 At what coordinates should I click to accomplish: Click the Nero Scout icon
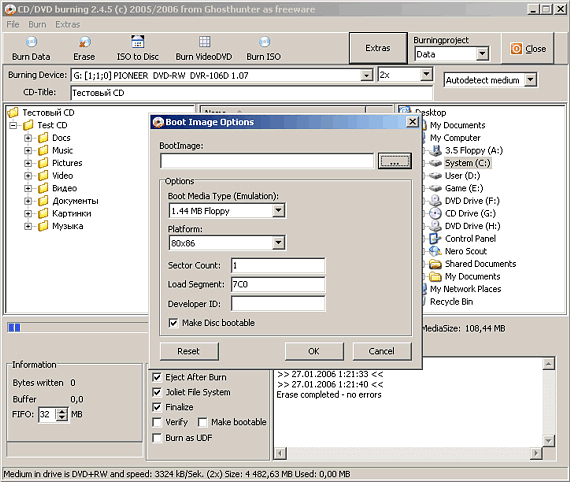click(x=435, y=251)
